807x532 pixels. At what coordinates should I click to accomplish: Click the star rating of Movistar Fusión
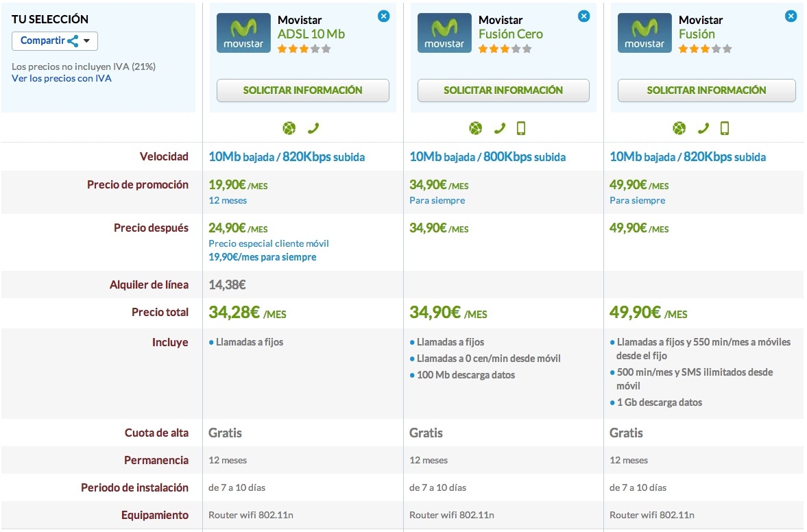[705, 49]
